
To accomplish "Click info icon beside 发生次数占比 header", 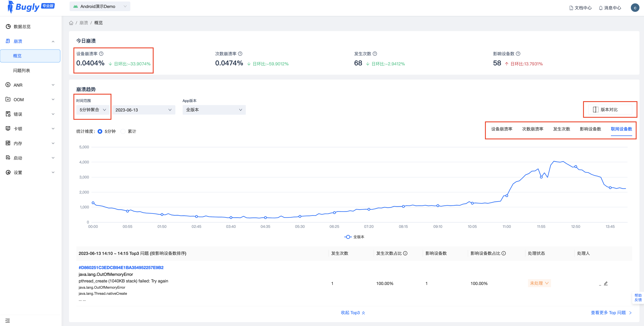I will coord(405,253).
